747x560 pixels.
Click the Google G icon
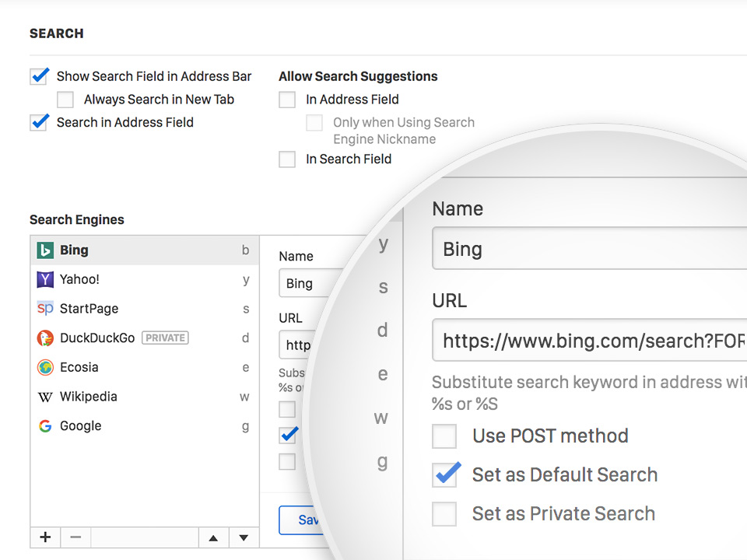[x=45, y=426]
